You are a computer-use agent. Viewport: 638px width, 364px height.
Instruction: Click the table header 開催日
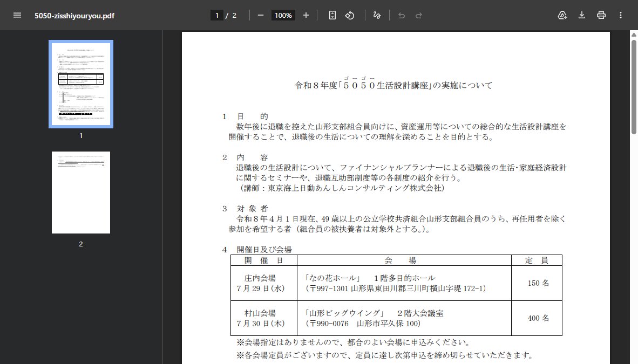(x=263, y=260)
